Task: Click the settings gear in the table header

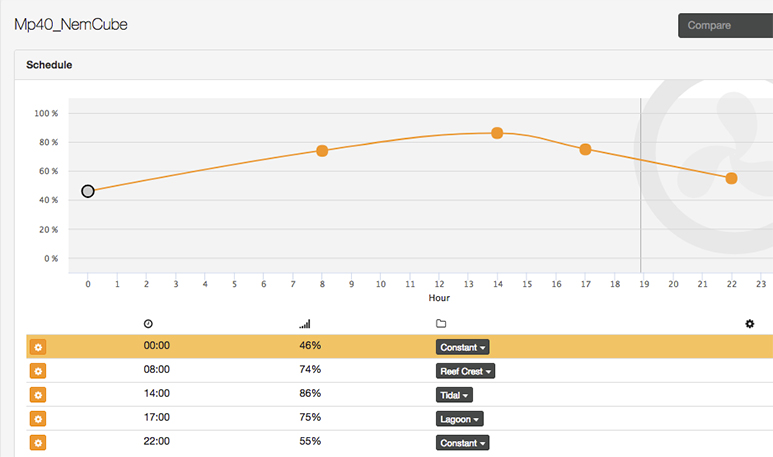Action: coord(750,324)
